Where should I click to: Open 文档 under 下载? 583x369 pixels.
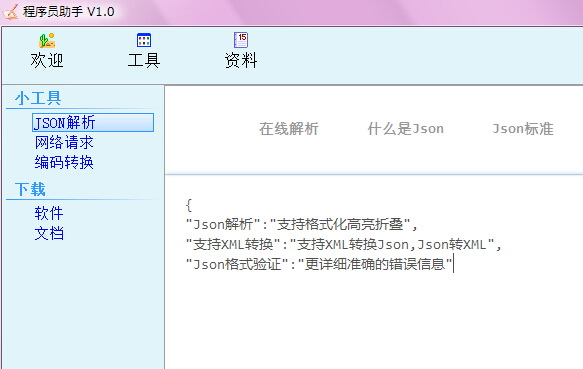(49, 234)
